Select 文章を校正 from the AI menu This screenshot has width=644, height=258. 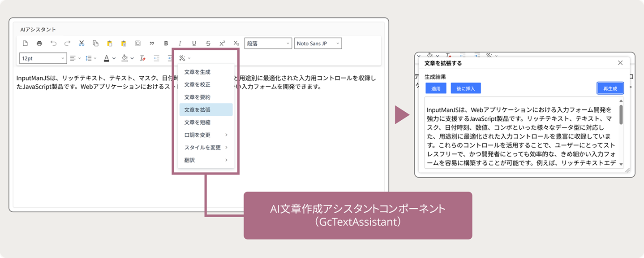click(206, 84)
